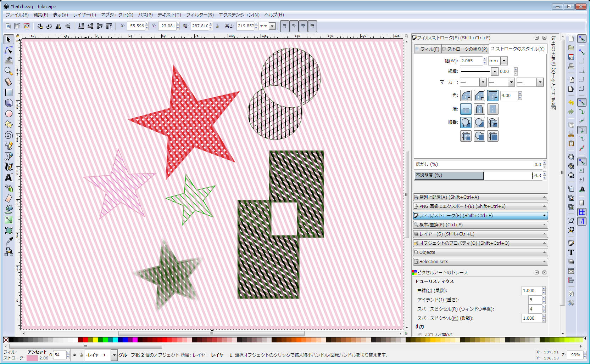Click the Select all objects icon

click(8, 26)
